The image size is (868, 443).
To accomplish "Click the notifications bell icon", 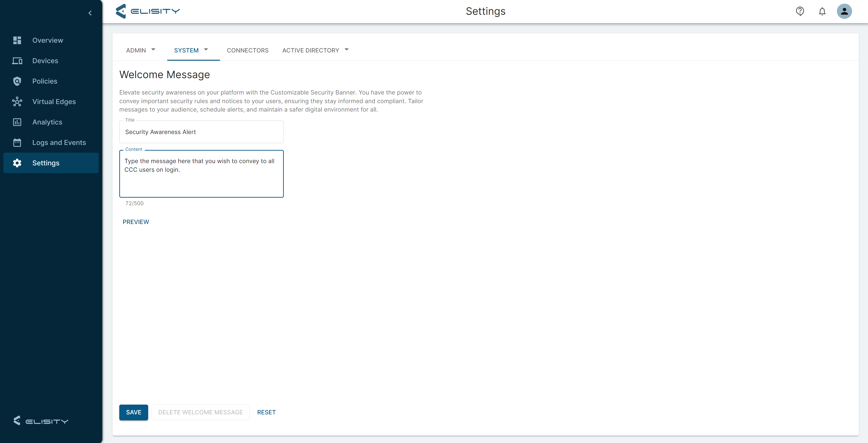I will click(822, 11).
